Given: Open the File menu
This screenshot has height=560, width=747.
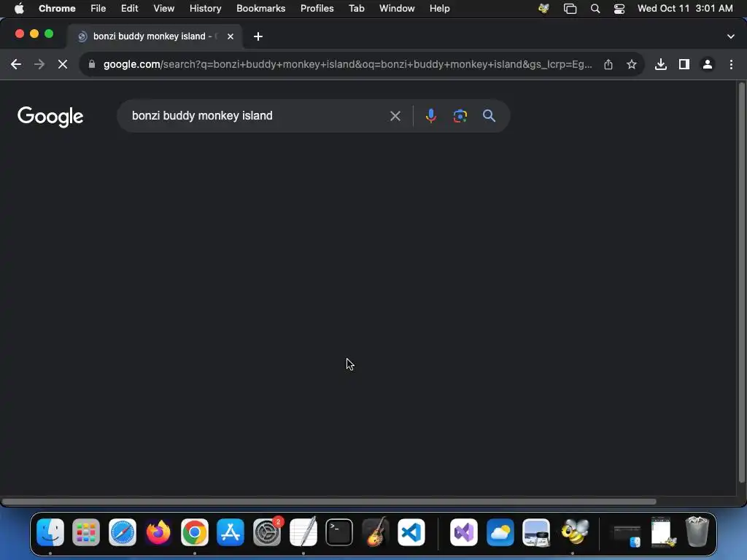Looking at the screenshot, I should coord(98,9).
